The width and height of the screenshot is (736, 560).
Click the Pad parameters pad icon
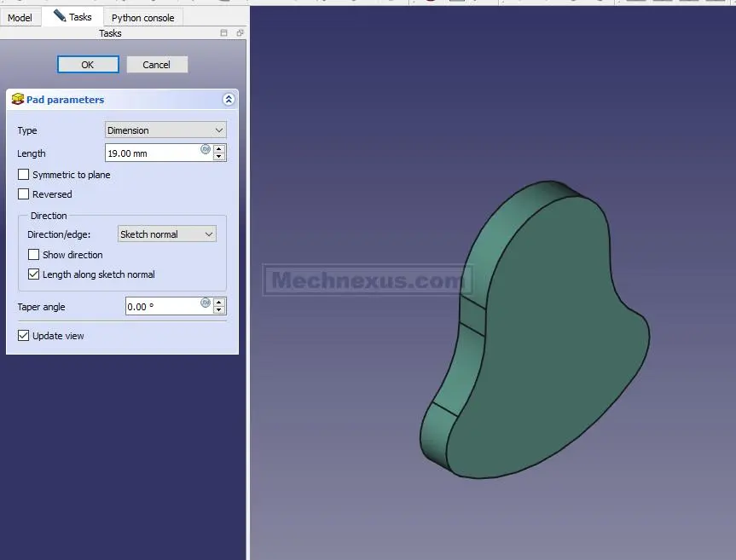pyautogui.click(x=17, y=100)
